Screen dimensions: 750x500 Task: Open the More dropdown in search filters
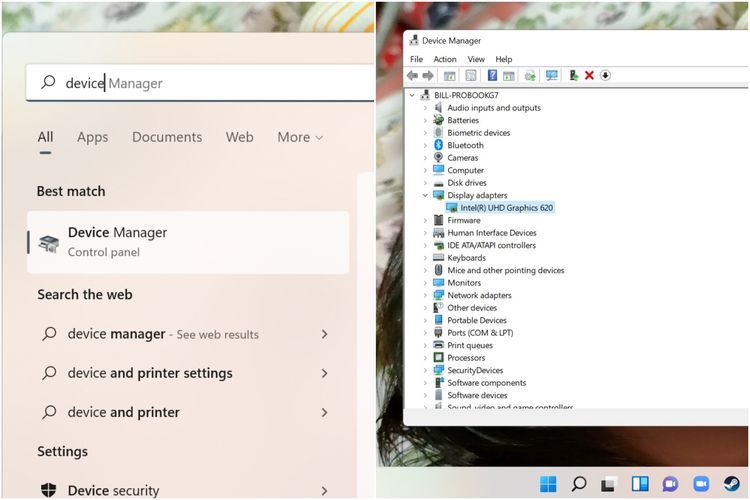tap(300, 137)
